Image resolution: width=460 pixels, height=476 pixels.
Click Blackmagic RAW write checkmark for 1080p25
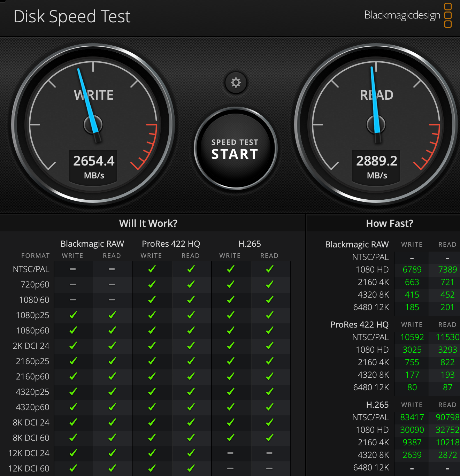tap(73, 315)
